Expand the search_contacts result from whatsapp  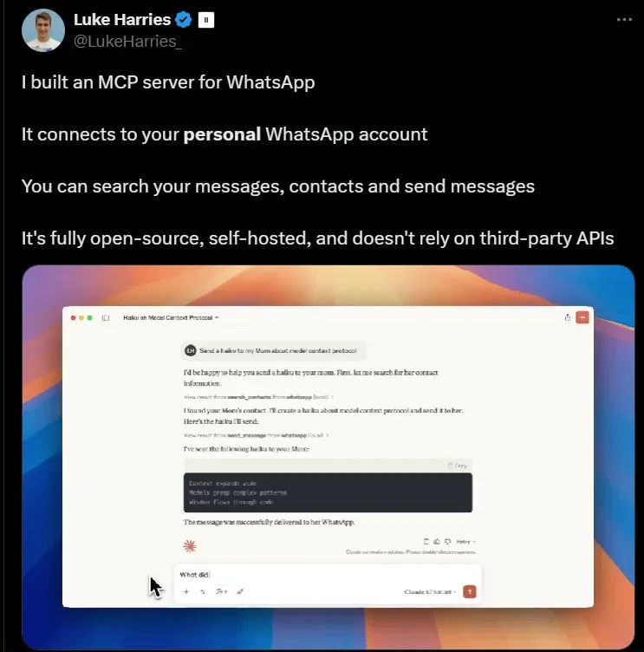[258, 397]
